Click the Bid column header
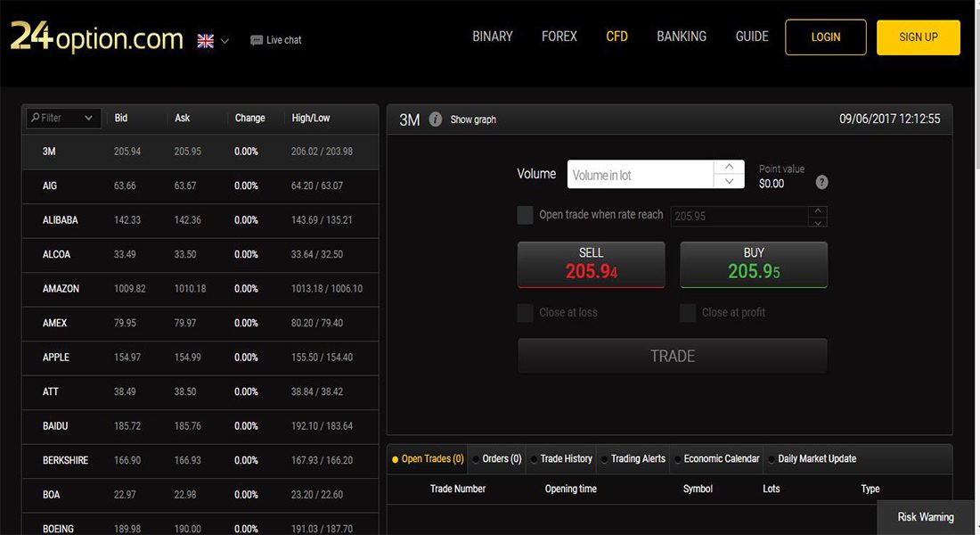This screenshot has width=980, height=535. (121, 118)
